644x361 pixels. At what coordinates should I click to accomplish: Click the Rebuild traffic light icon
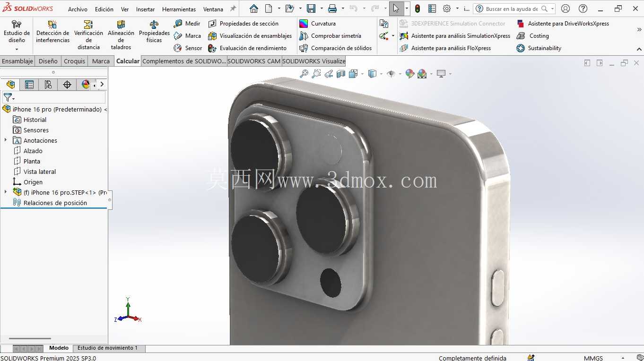418,9
